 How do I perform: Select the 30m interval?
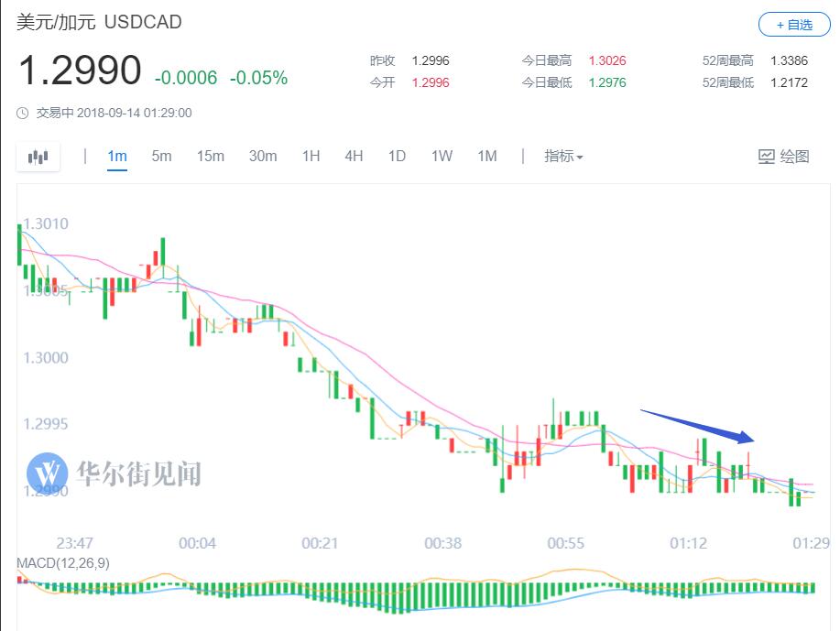pos(263,156)
